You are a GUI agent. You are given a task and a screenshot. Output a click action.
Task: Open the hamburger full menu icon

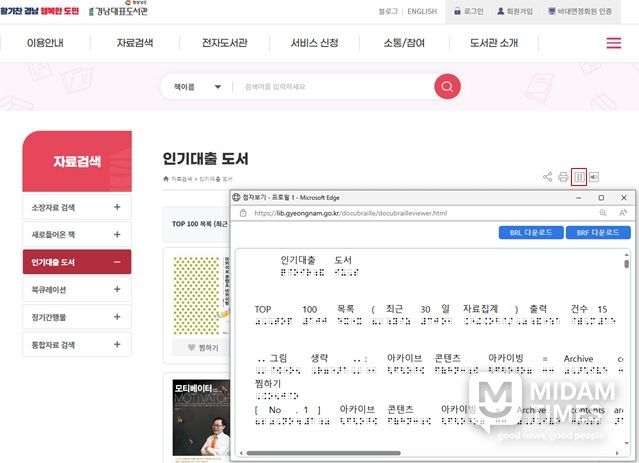pyautogui.click(x=614, y=43)
